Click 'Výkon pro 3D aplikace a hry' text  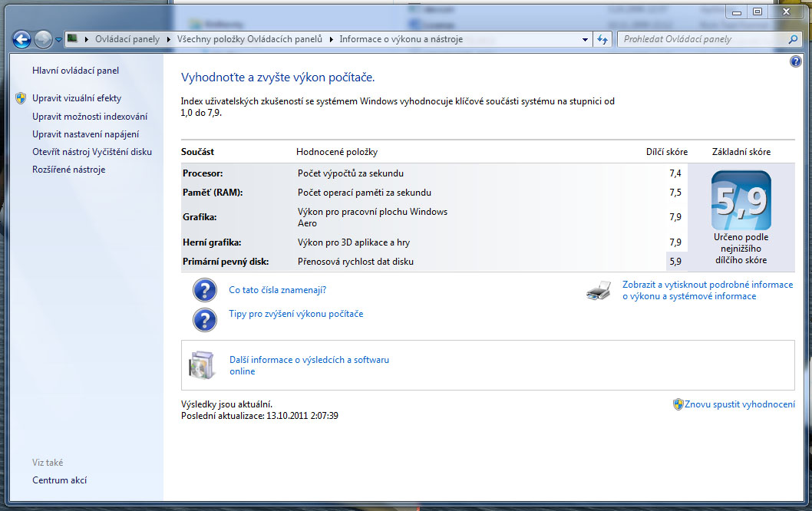point(354,242)
